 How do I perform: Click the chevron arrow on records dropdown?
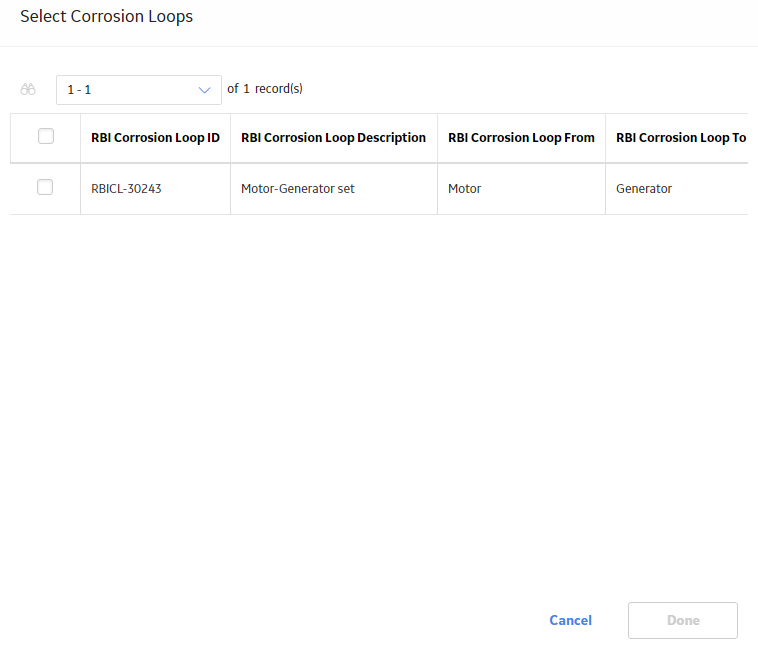204,90
